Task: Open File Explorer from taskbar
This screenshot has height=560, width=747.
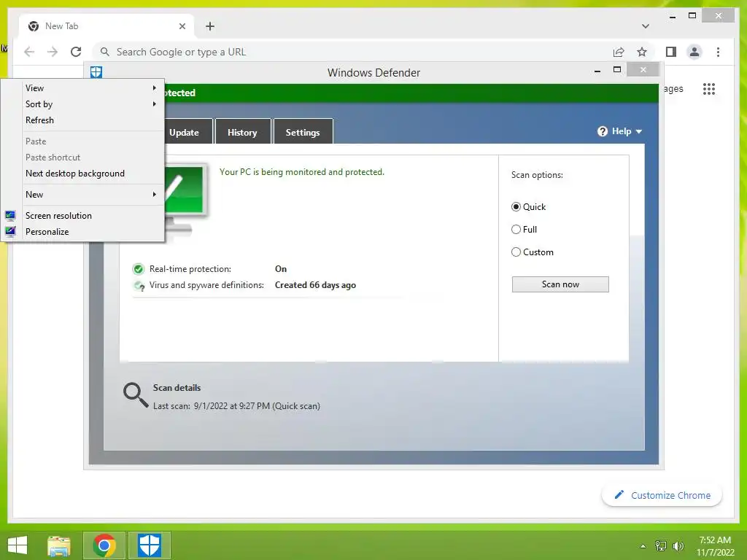Action: coord(59,545)
